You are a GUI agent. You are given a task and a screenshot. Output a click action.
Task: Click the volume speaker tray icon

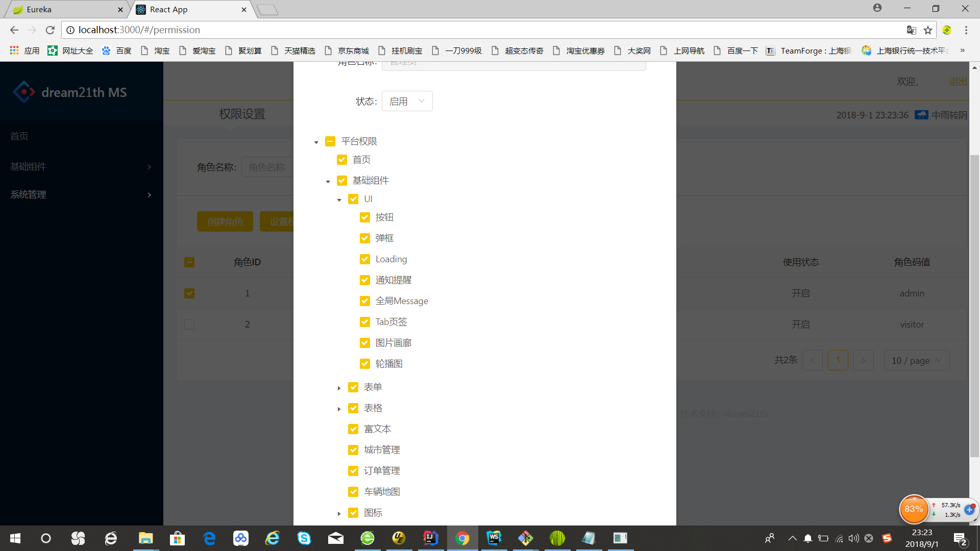[x=853, y=538]
